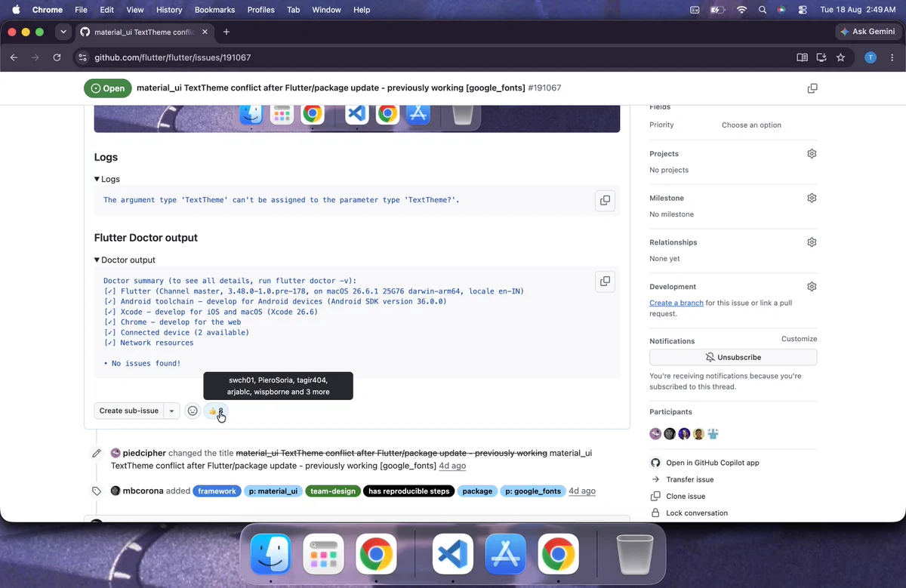This screenshot has height=588, width=906.
Task: Collapse the Logs disclosure triangle
Action: [97, 179]
